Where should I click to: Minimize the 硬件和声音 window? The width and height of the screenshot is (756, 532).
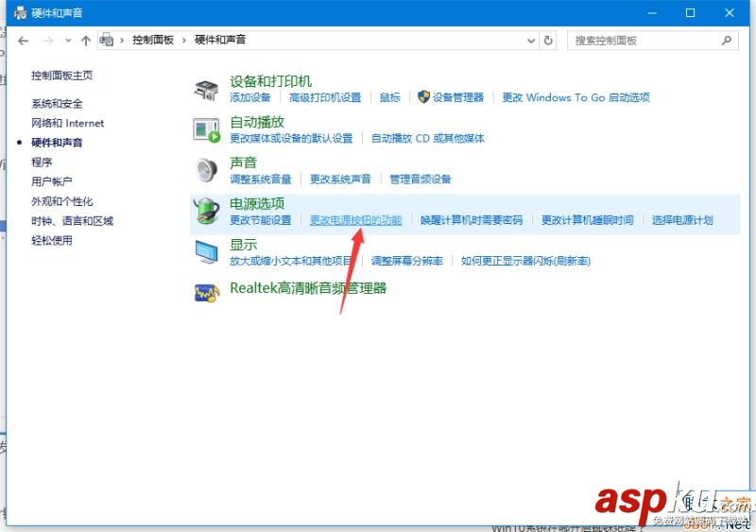(652, 13)
